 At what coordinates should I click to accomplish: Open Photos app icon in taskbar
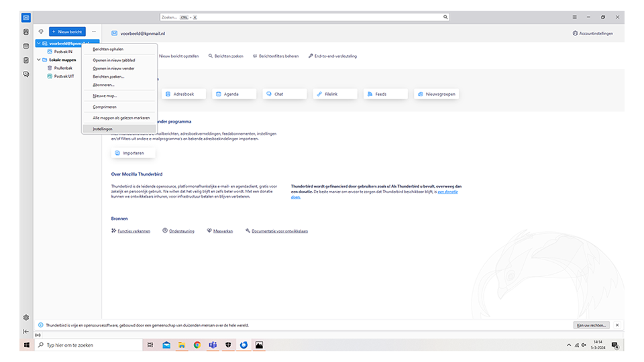coord(259,345)
